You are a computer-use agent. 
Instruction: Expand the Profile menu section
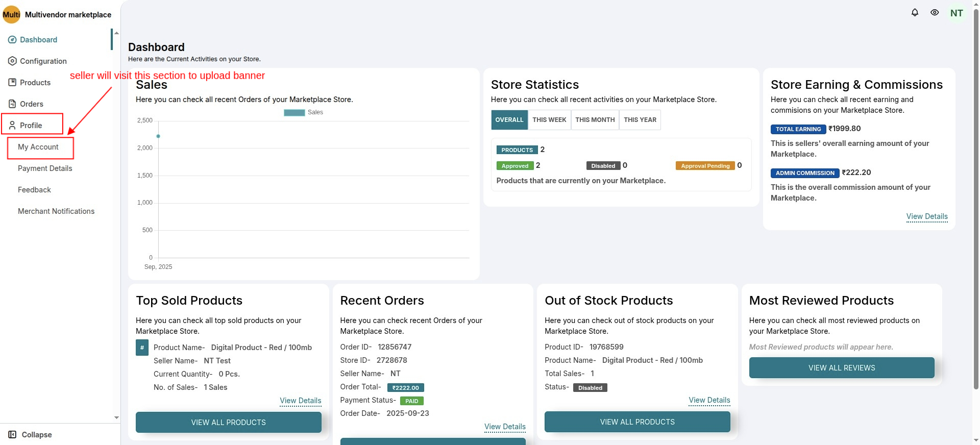click(31, 125)
